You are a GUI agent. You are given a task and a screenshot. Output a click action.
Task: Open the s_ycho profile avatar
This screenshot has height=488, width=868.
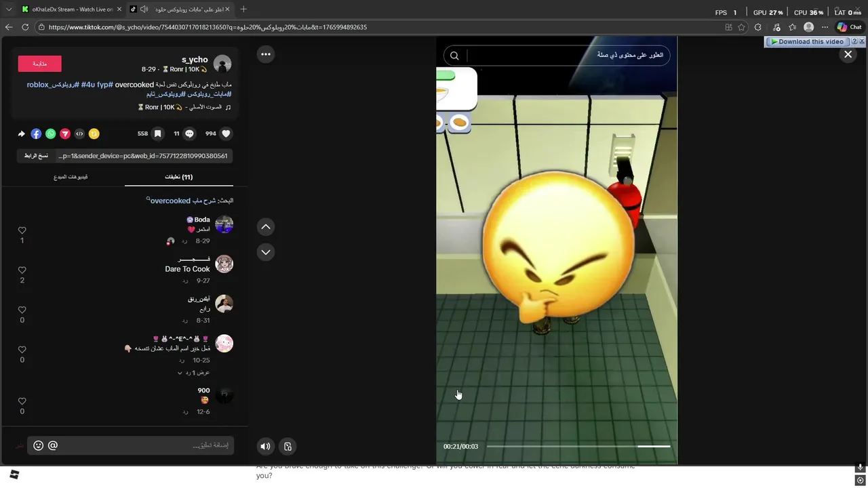222,64
